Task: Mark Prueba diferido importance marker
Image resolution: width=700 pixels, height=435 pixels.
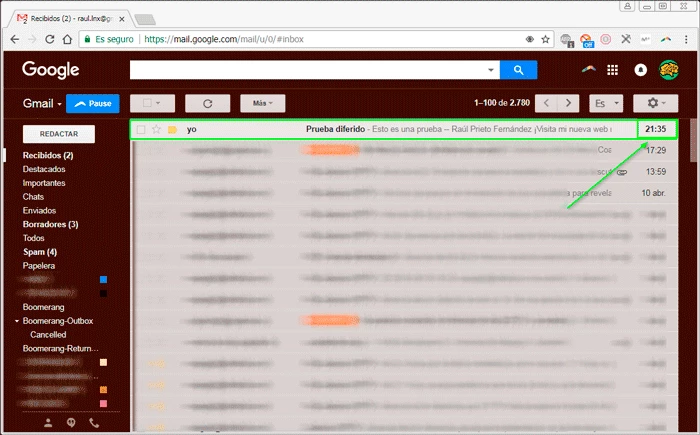Action: (x=172, y=130)
